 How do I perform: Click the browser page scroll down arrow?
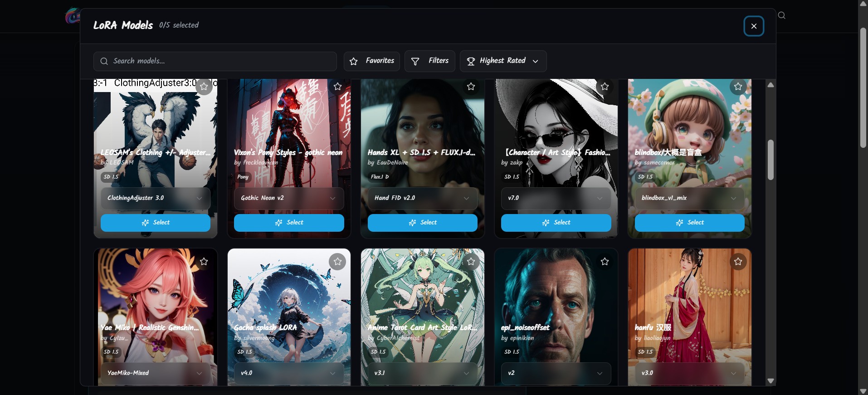coord(863,391)
